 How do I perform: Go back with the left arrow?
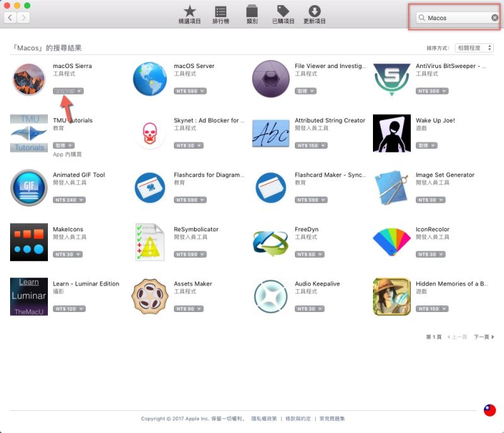pyautogui.click(x=10, y=18)
